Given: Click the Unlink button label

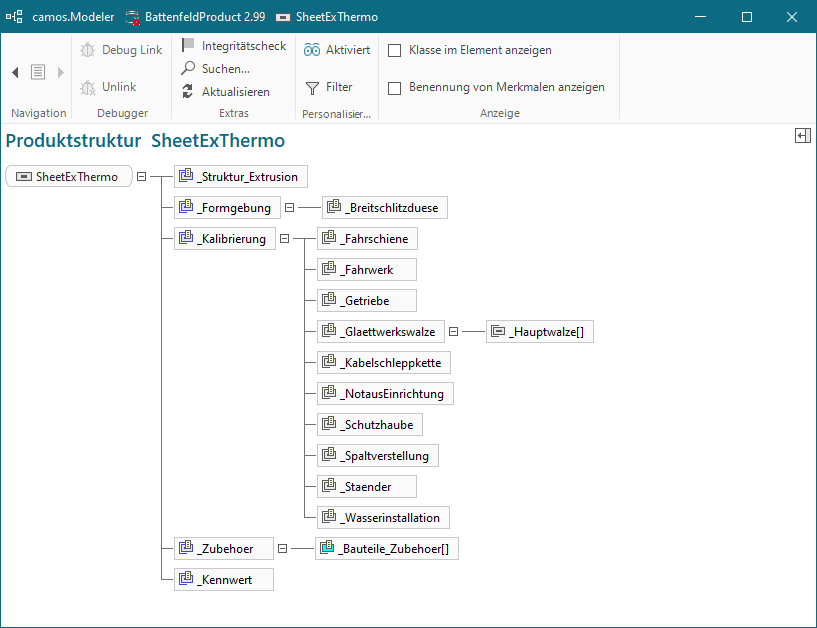Looking at the screenshot, I should point(119,87).
